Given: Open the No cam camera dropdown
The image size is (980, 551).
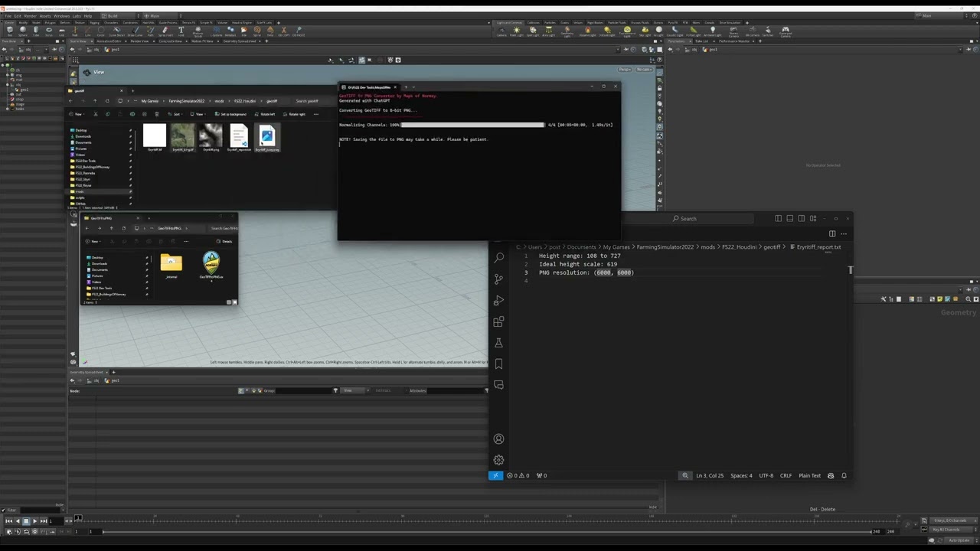Looking at the screenshot, I should [644, 70].
